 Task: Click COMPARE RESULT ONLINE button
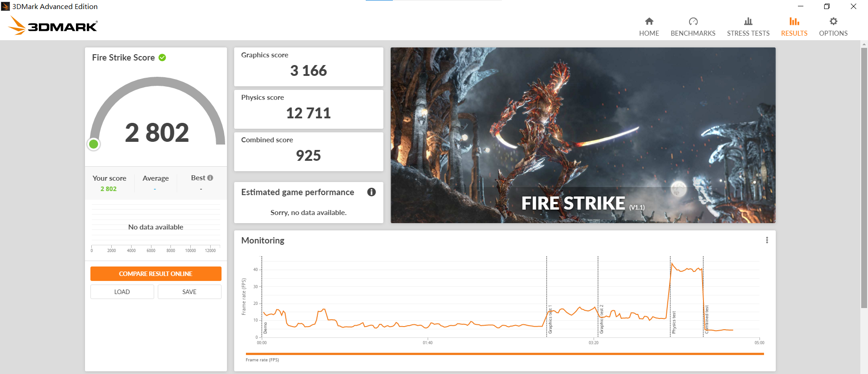[x=156, y=274]
